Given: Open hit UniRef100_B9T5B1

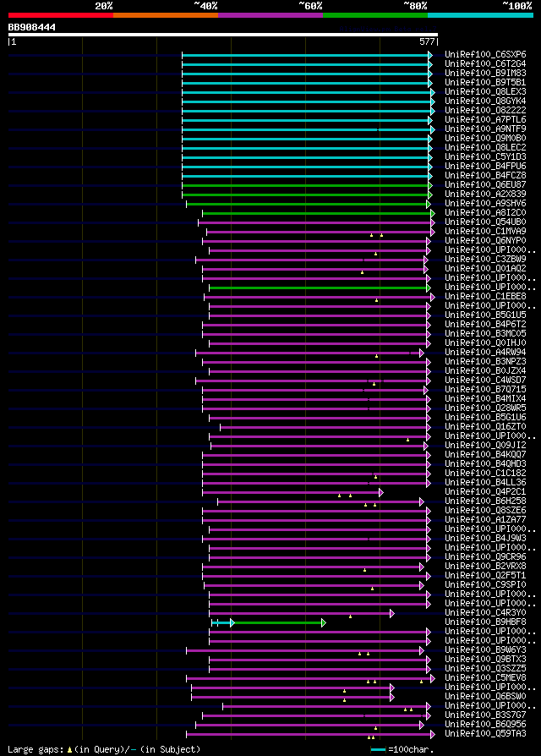Looking at the screenshot, I should [485, 82].
